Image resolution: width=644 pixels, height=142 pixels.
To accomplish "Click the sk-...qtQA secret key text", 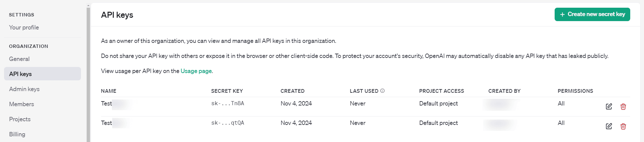I will (227, 123).
